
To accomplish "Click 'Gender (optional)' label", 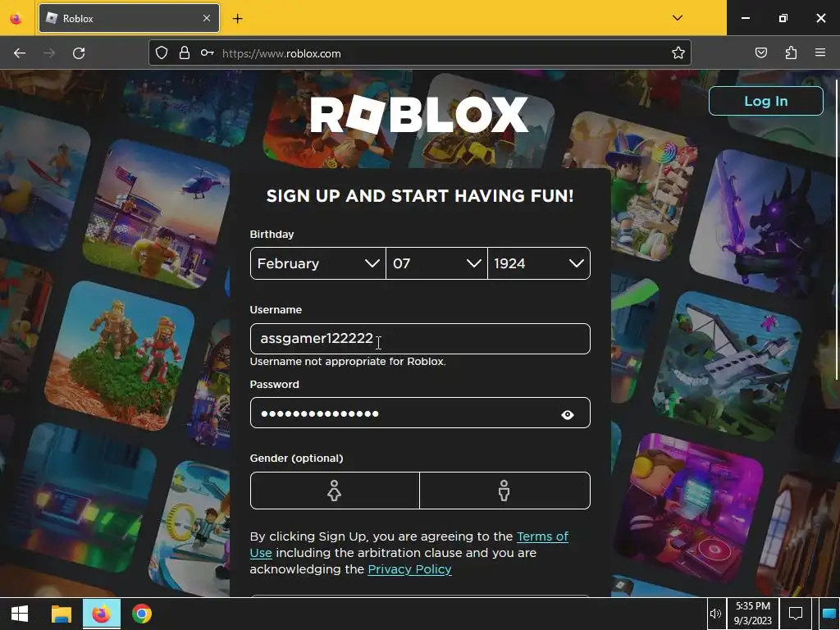I will click(x=296, y=458).
